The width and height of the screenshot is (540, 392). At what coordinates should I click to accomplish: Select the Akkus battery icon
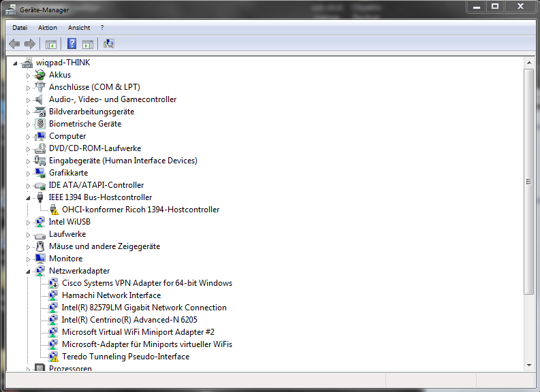[40, 75]
